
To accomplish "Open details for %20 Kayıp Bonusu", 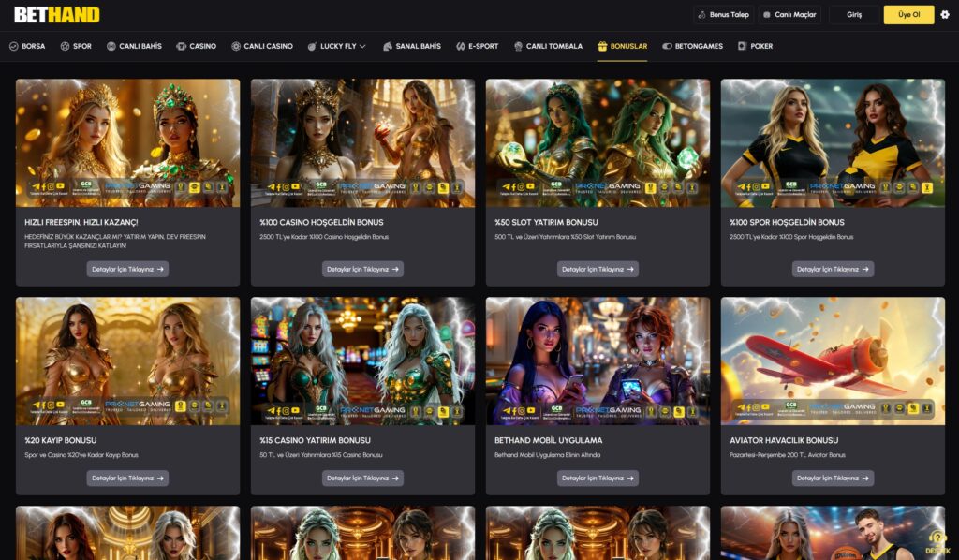I will [127, 479].
